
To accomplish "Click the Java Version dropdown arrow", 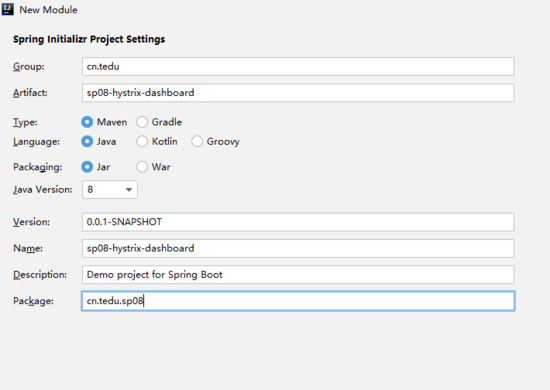I will click(x=129, y=190).
